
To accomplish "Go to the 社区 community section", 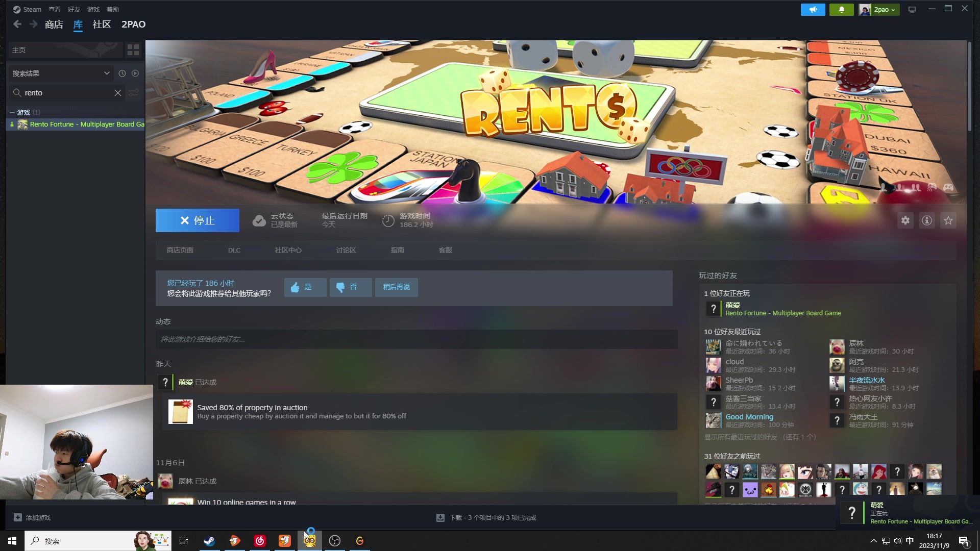I will click(x=102, y=24).
